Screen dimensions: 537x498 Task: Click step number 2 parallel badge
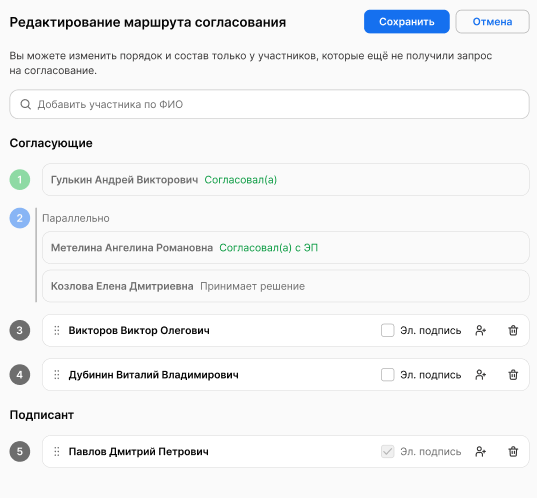tap(20, 218)
